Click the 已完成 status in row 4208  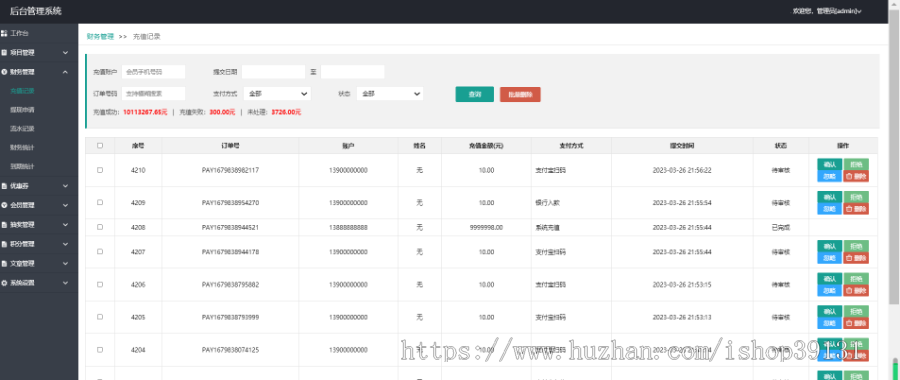[x=781, y=227]
